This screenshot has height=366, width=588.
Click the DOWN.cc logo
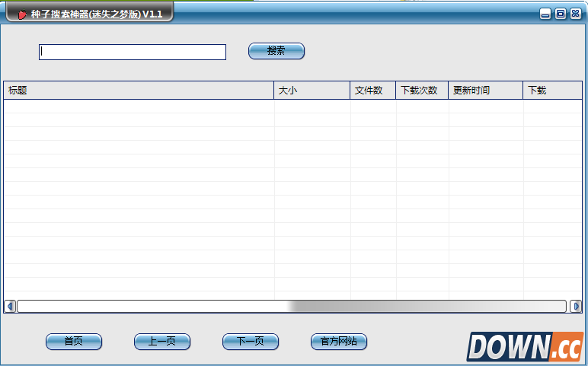524,346
